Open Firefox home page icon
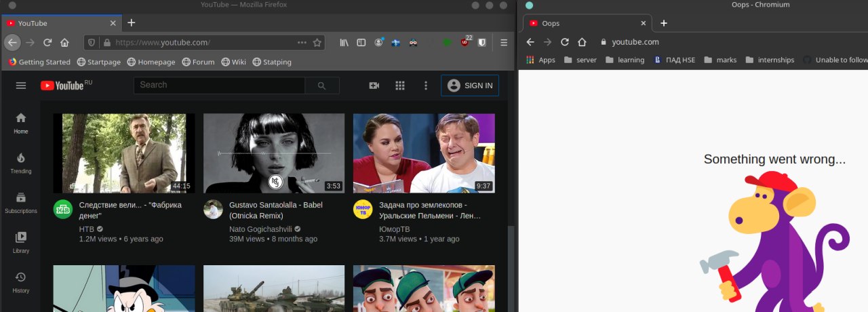Image resolution: width=868 pixels, height=312 pixels. [x=64, y=42]
